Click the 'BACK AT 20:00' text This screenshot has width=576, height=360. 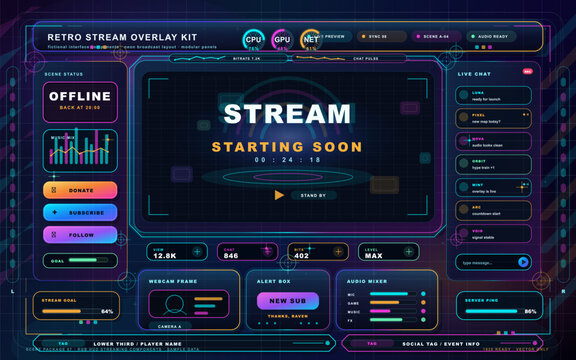tap(80, 108)
